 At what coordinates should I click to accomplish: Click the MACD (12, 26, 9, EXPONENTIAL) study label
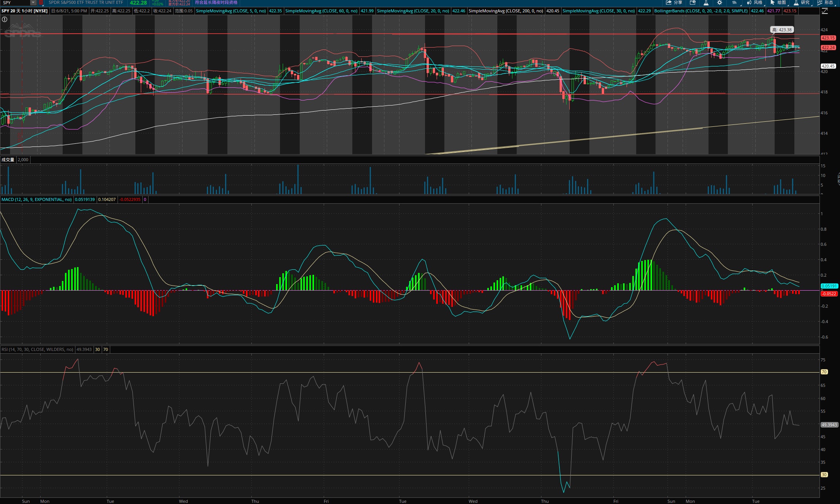[x=36, y=199]
